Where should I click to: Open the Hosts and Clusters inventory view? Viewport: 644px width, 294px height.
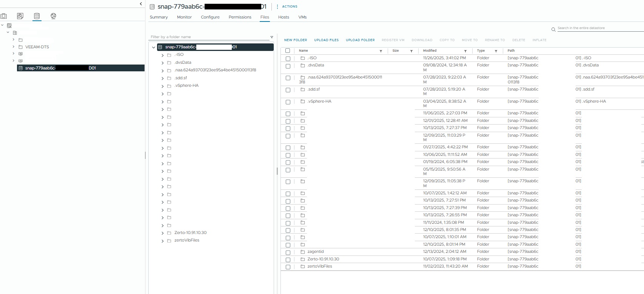[4, 16]
